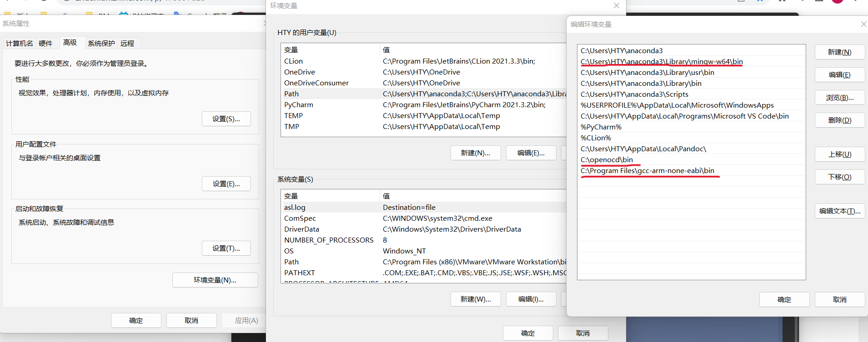Click 新建(N) in the edit environment variable dialog

[839, 52]
